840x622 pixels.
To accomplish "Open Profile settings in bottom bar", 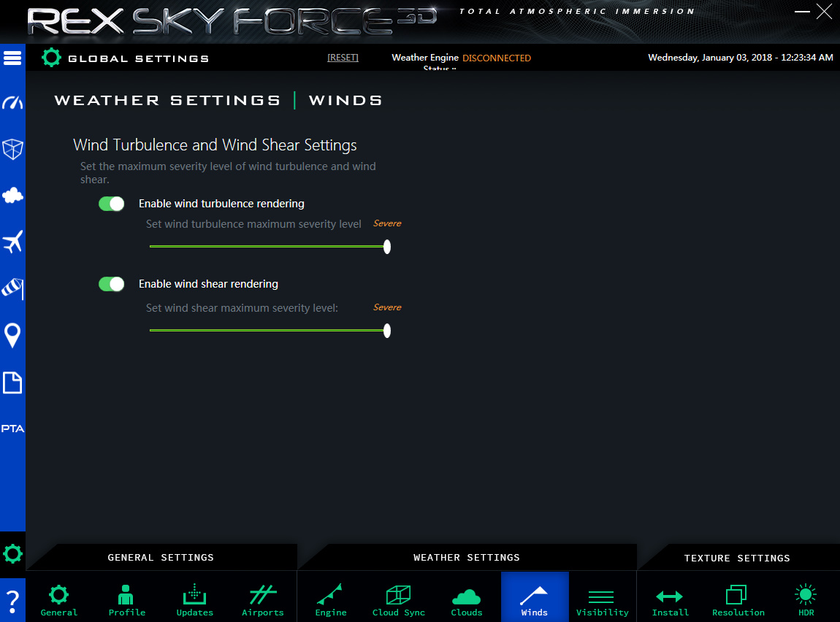I will pos(126,600).
